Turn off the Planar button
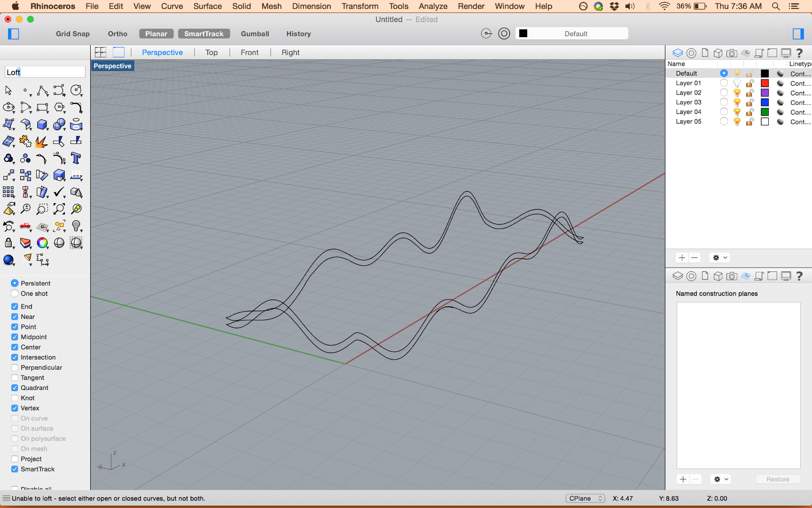The width and height of the screenshot is (812, 508). pyautogui.click(x=156, y=34)
